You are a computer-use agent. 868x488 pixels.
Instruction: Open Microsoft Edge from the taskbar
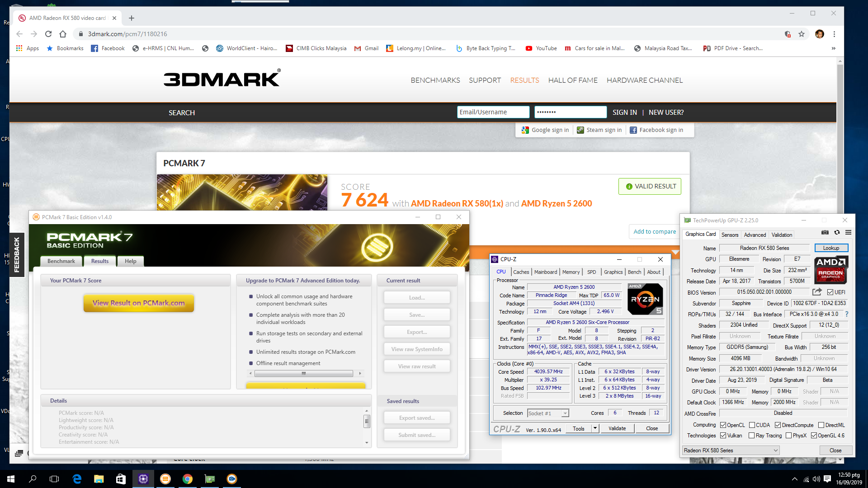coord(77,479)
